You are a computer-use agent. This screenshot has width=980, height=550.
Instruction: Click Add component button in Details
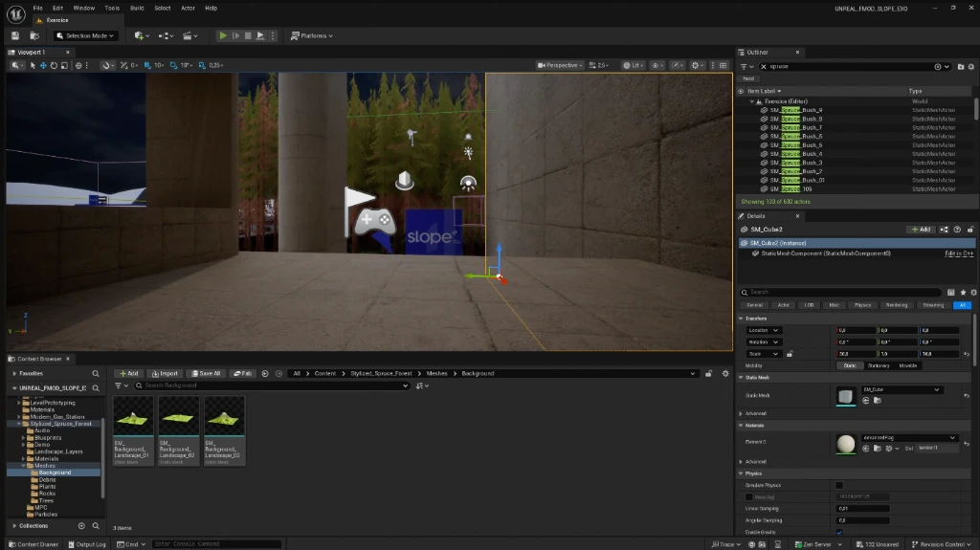pyautogui.click(x=921, y=230)
